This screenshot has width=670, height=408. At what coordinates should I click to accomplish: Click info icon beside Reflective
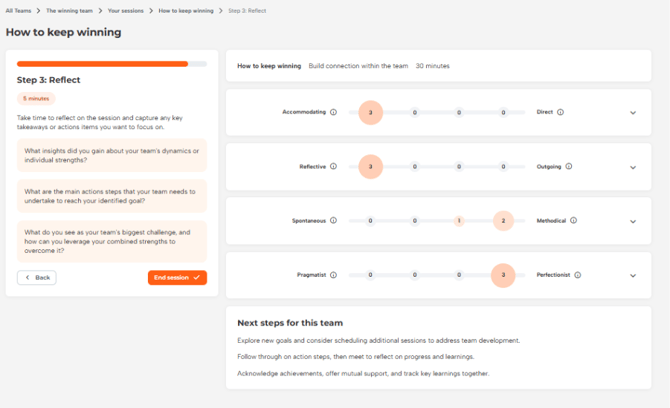pyautogui.click(x=334, y=166)
